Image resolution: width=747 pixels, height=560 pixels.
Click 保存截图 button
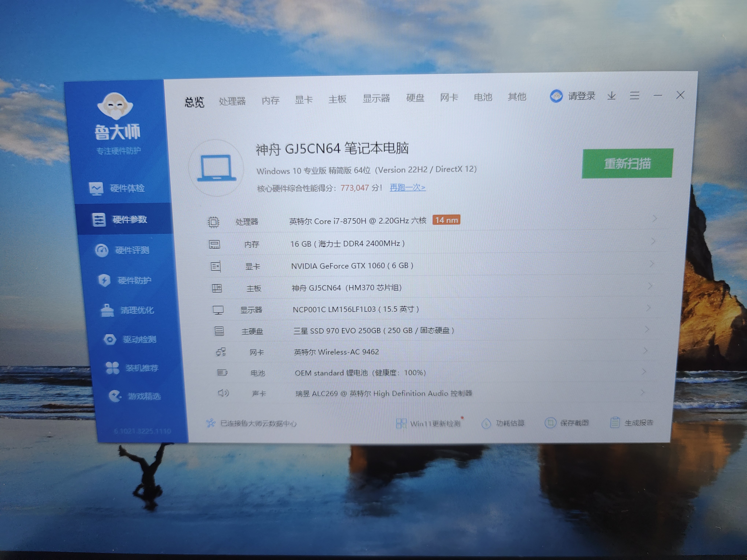point(567,423)
